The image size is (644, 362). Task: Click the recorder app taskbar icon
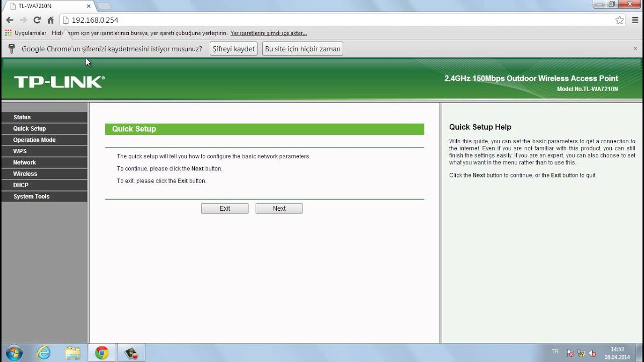[131, 353]
